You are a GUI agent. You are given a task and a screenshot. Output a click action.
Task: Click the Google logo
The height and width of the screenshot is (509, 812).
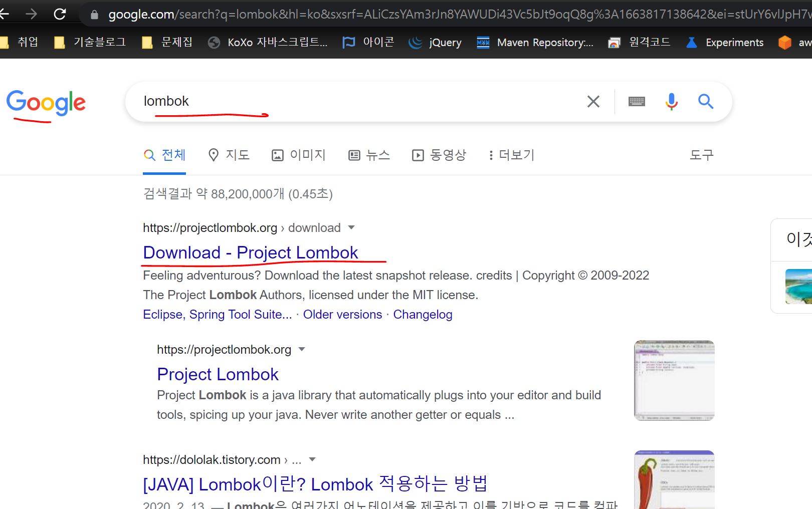[46, 103]
